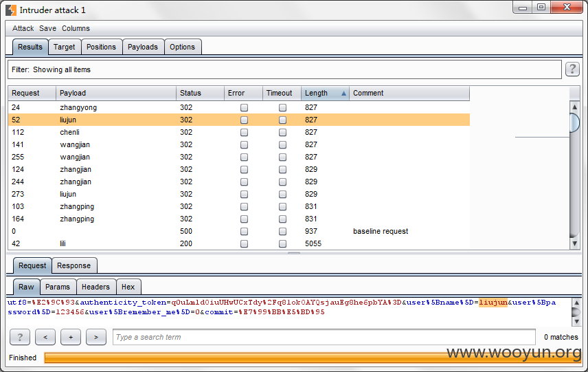Click highlighted liujun in raw request

tap(493, 303)
